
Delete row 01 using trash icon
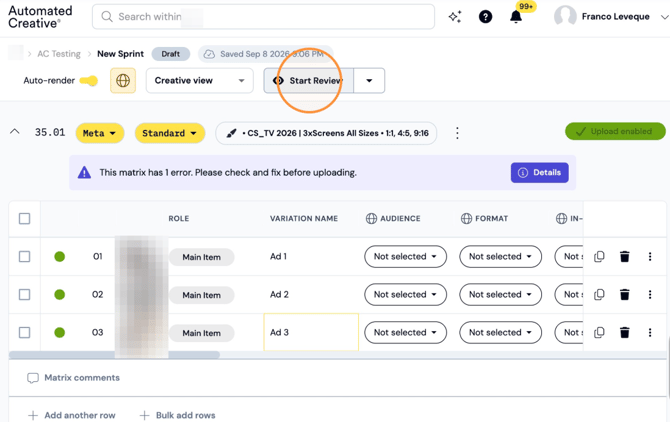click(x=624, y=257)
